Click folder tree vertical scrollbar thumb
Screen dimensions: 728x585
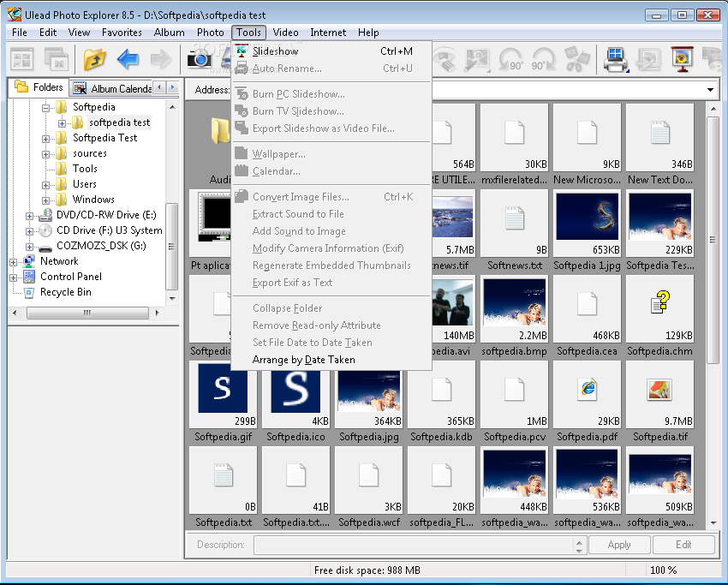pos(172,247)
